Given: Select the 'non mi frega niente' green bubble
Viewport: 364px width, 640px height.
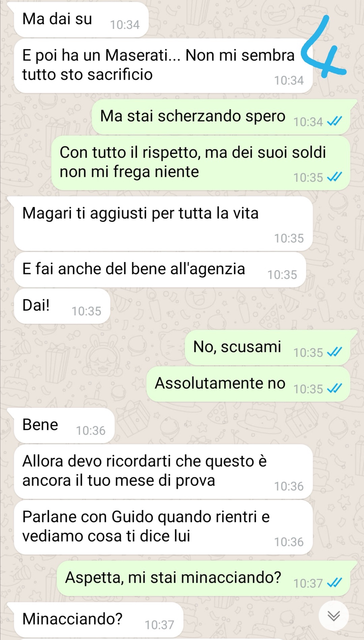Looking at the screenshot, I should click(x=201, y=163).
